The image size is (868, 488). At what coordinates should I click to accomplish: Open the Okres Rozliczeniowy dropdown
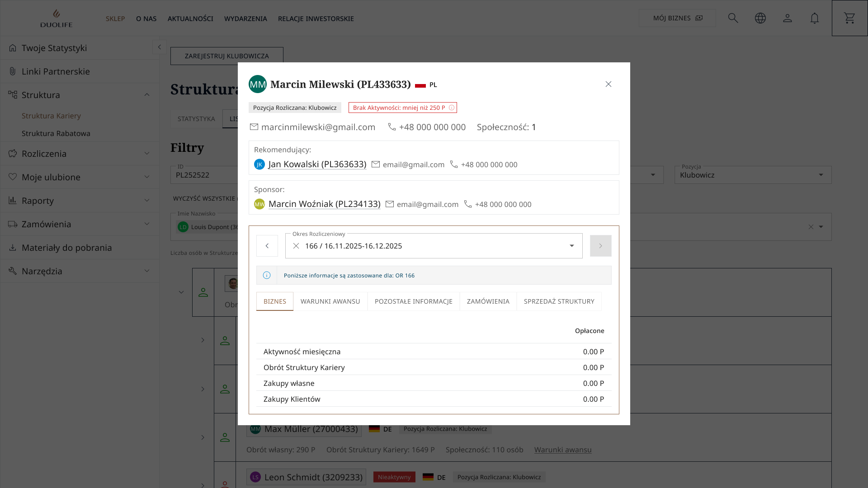pyautogui.click(x=571, y=246)
